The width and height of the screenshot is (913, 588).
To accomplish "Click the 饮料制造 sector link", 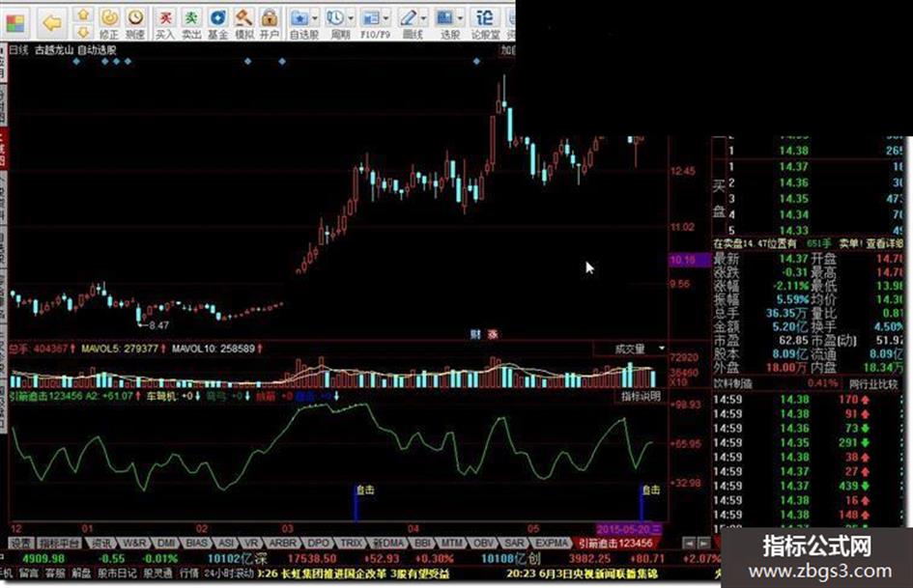I will [x=732, y=384].
